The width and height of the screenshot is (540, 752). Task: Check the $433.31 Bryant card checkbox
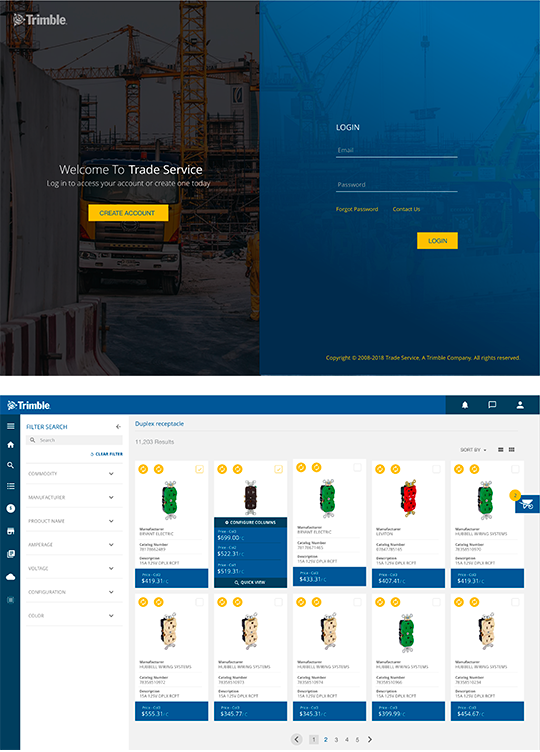click(357, 467)
